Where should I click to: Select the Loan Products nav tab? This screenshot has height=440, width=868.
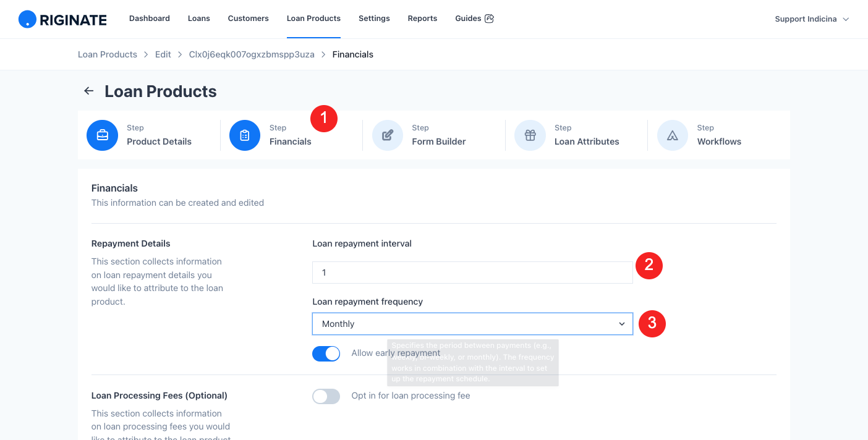click(313, 19)
